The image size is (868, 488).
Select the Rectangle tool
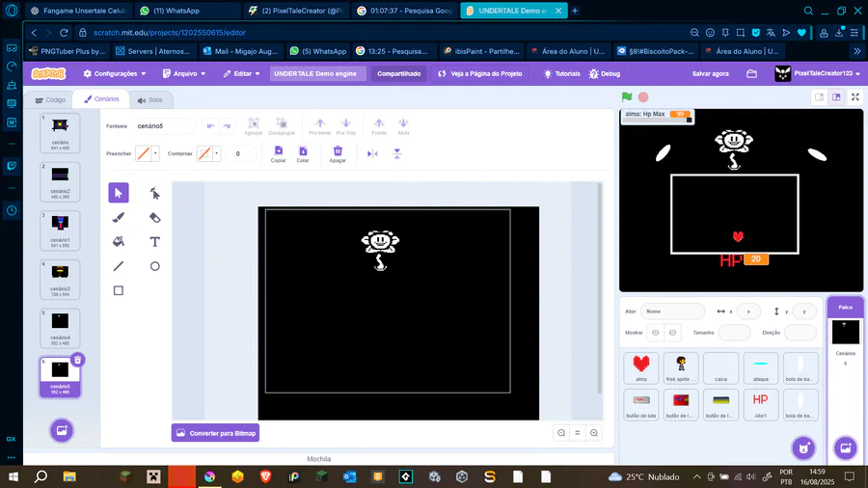119,290
